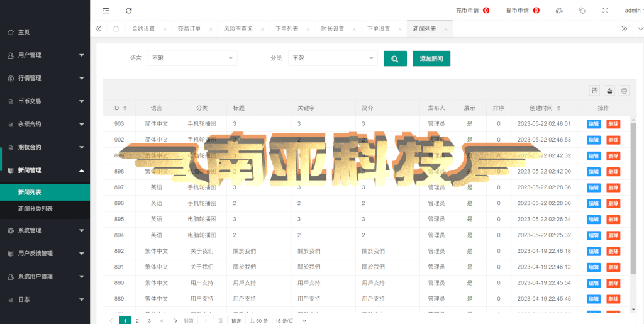Close the 时长设置 tab

[x=353, y=29]
